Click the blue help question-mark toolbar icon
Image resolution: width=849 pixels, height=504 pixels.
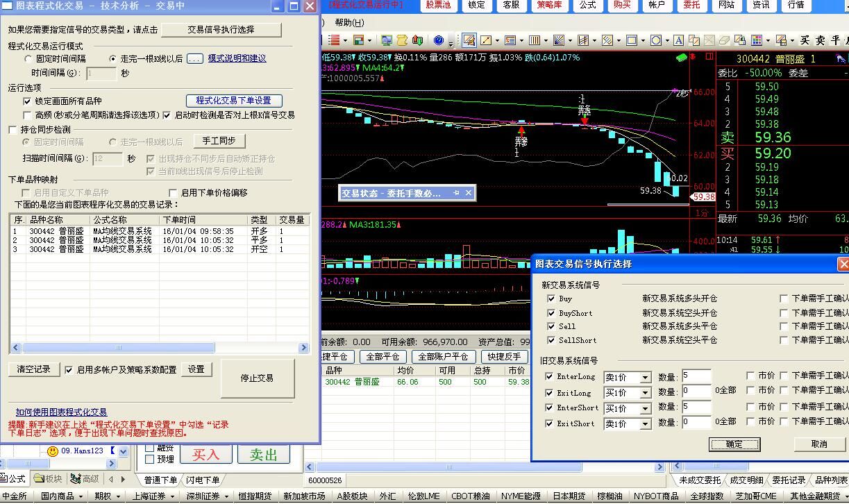pyautogui.click(x=438, y=40)
